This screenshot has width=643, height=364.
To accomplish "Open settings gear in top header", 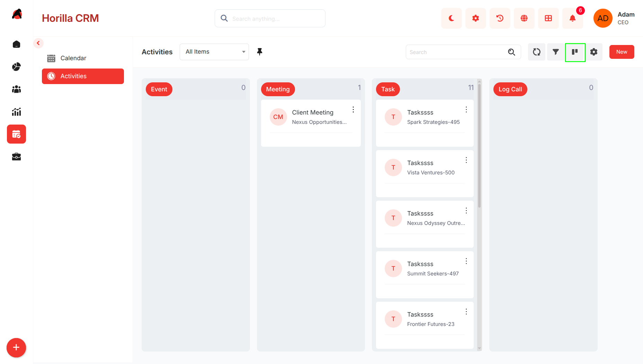I will point(475,18).
